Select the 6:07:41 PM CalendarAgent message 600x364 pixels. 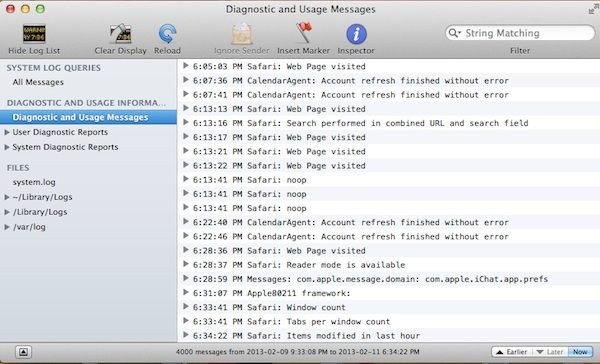388,95
